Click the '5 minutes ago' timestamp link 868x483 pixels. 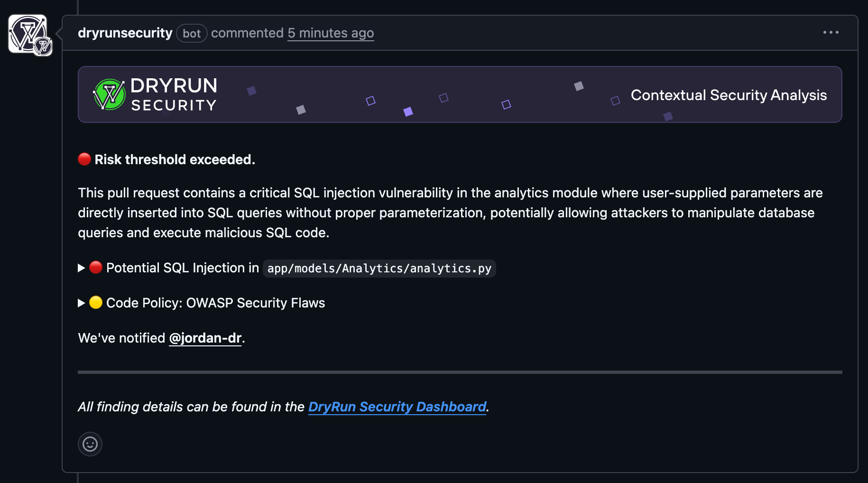[331, 33]
